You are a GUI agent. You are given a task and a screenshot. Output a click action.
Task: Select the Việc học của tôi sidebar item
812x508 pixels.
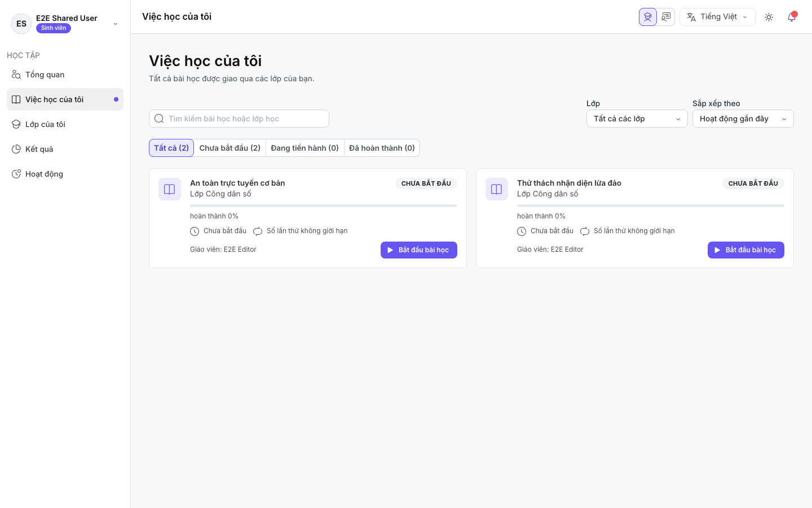[65, 99]
